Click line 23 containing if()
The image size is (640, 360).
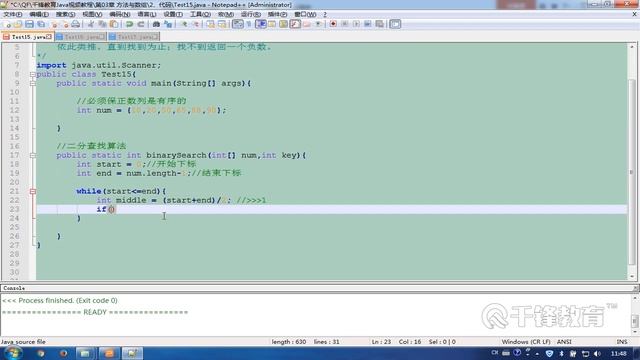[x=331, y=209]
